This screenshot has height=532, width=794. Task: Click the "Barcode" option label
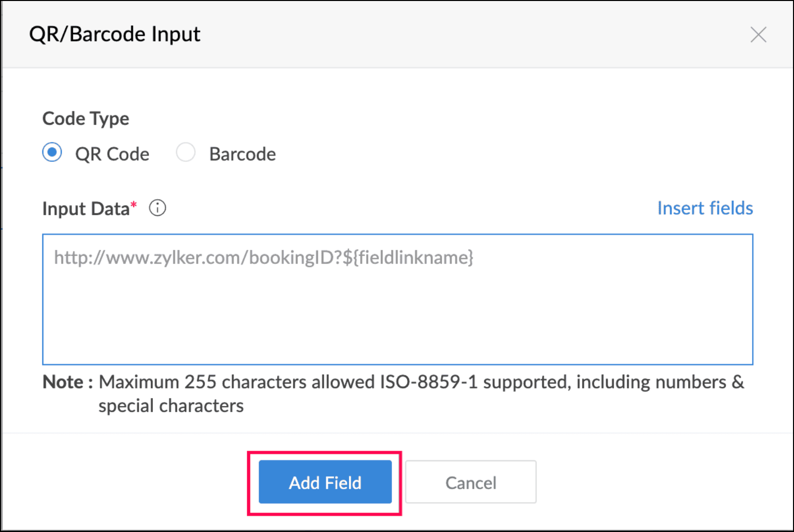[242, 154]
